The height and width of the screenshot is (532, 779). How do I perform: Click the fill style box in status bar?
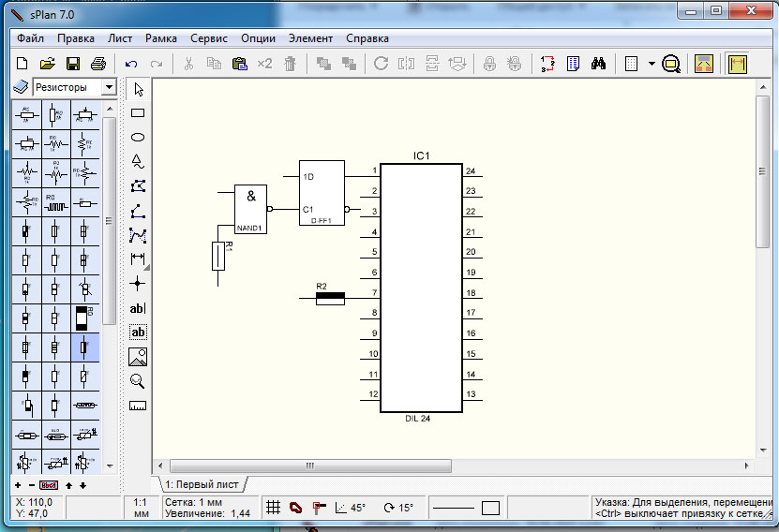point(490,508)
